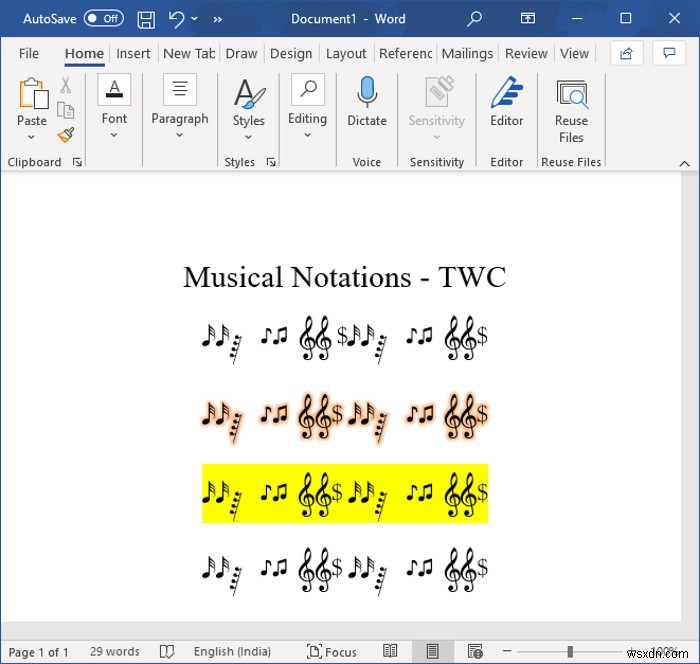Viewport: 700px width, 664px height.
Task: Click the Sensitivity icon
Action: [x=438, y=92]
